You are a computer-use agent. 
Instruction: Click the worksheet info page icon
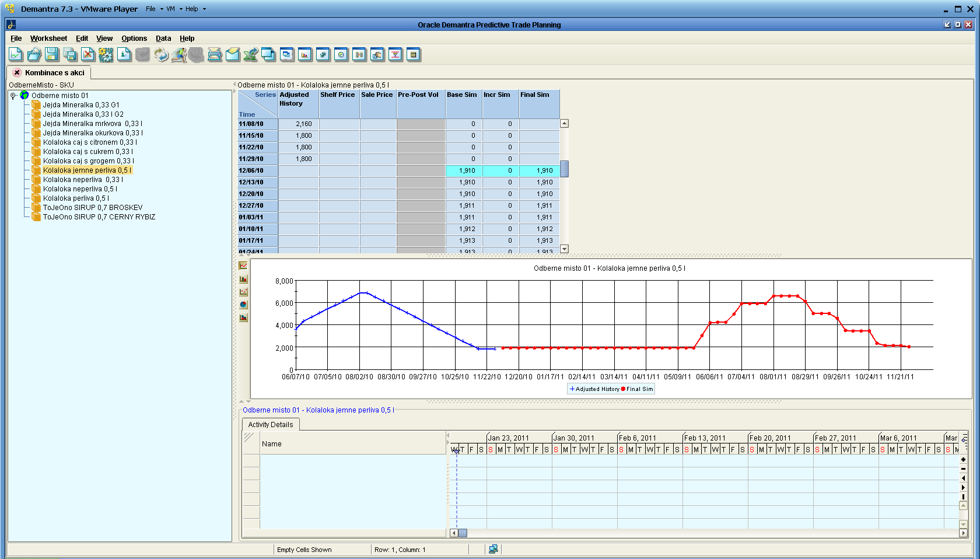124,55
